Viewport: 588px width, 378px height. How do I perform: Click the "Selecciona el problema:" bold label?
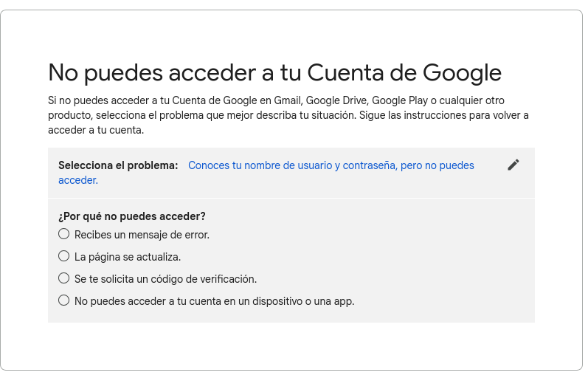click(118, 165)
